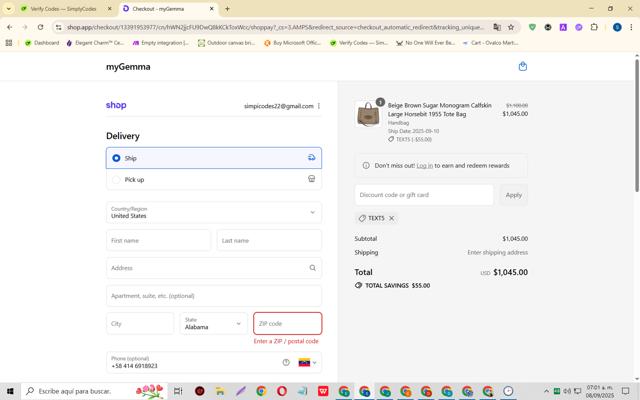The width and height of the screenshot is (640, 400).
Task: Open a new browser tab
Action: (227, 9)
